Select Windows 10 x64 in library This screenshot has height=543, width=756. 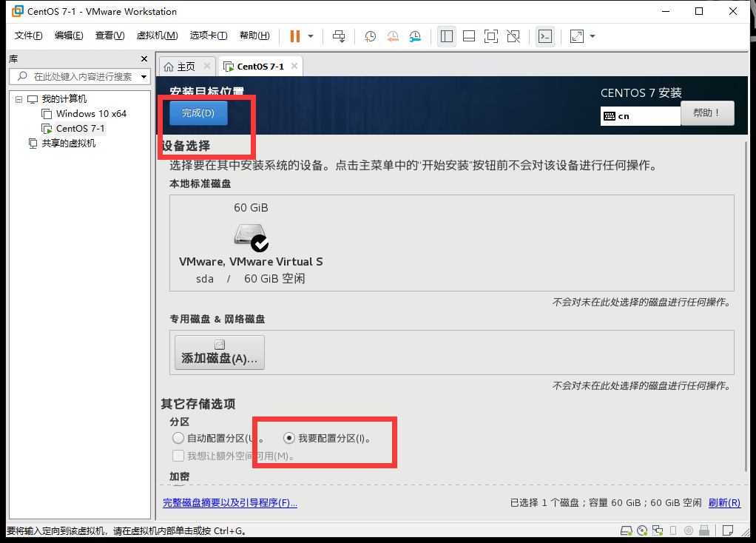91,114
